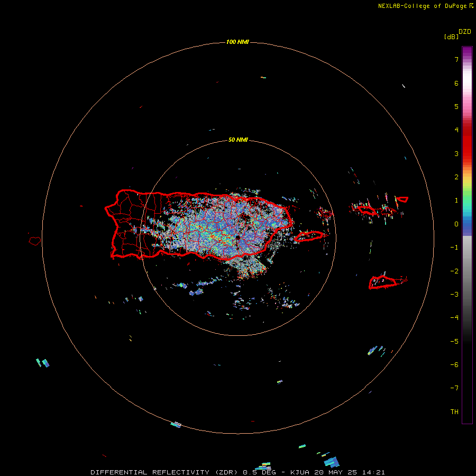
Task: Click the DZD product label above colorbar
Action: tap(465, 32)
